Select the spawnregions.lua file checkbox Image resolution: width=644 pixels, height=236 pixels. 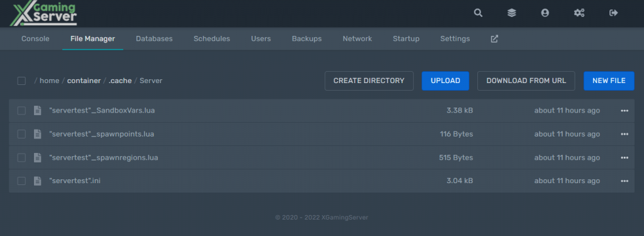(21, 157)
